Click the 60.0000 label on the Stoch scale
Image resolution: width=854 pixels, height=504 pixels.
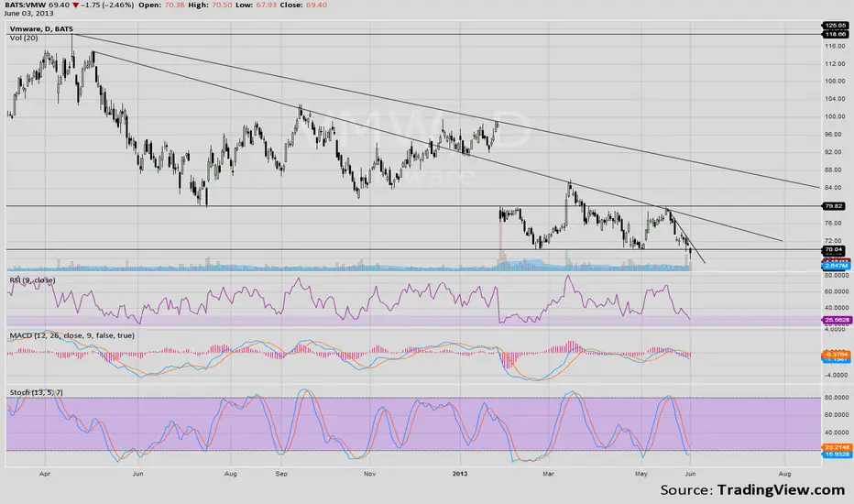pos(835,414)
